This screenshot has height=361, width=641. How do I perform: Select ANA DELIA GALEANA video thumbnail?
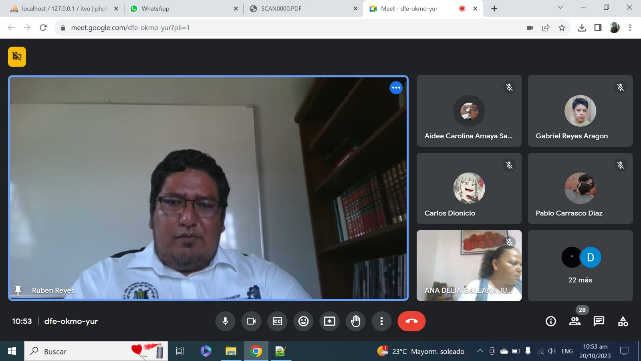469,265
